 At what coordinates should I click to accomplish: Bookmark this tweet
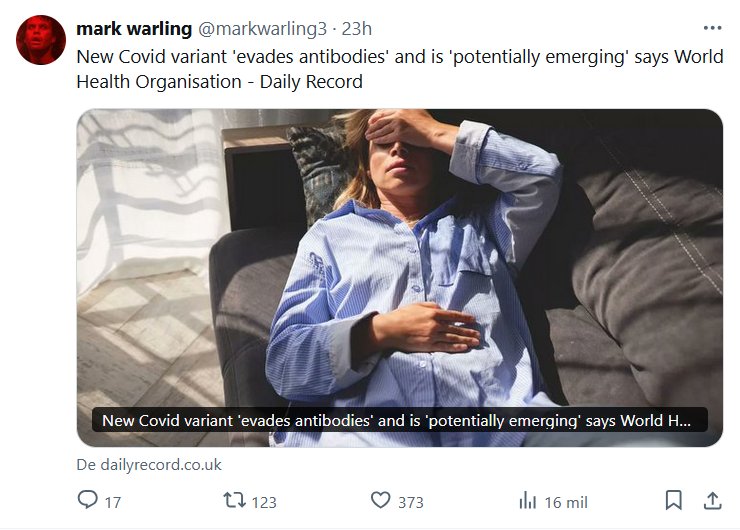pos(674,500)
